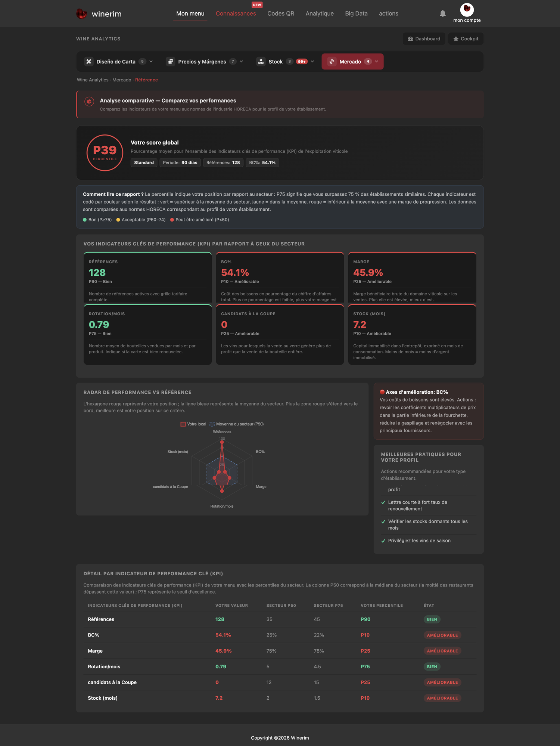Click the Stock boxes icon
The height and width of the screenshot is (746, 560).
[261, 62]
